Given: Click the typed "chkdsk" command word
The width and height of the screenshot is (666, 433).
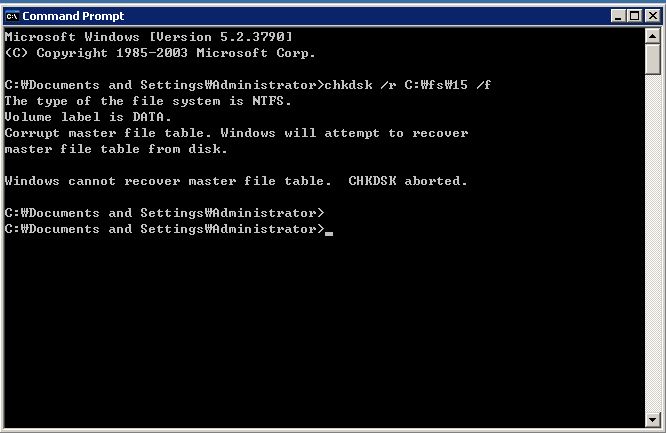Looking at the screenshot, I should coord(348,85).
